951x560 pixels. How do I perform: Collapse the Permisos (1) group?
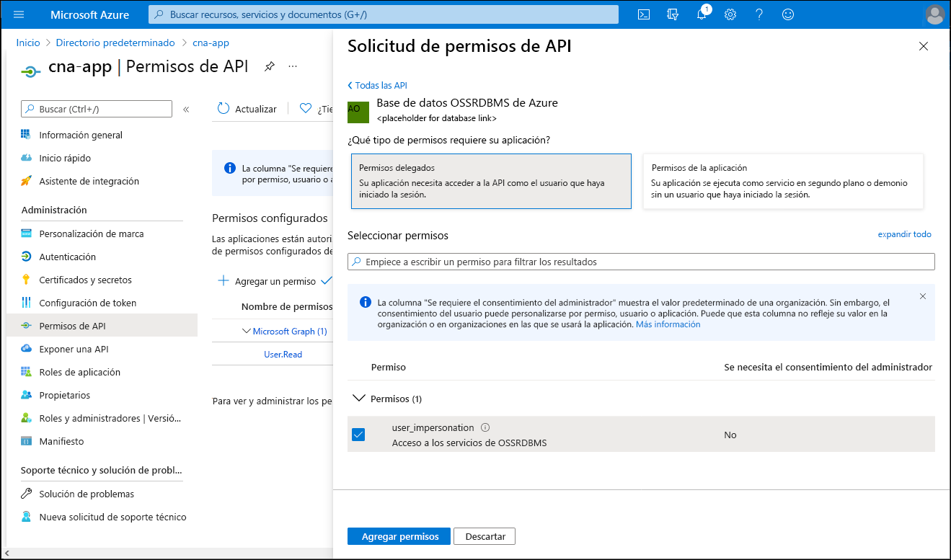point(358,399)
